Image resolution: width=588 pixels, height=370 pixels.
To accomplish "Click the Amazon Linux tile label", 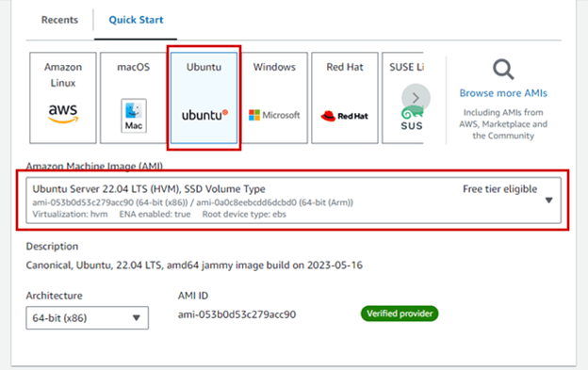I will (63, 75).
